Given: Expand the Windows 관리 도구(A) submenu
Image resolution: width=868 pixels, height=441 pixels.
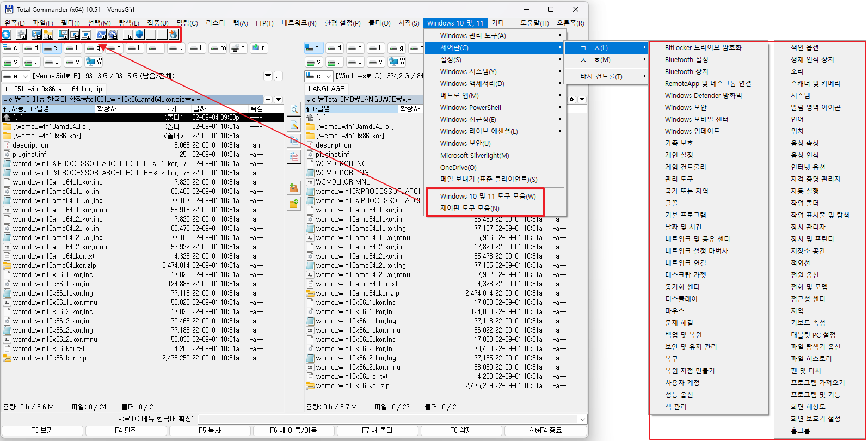Looking at the screenshot, I should 495,35.
